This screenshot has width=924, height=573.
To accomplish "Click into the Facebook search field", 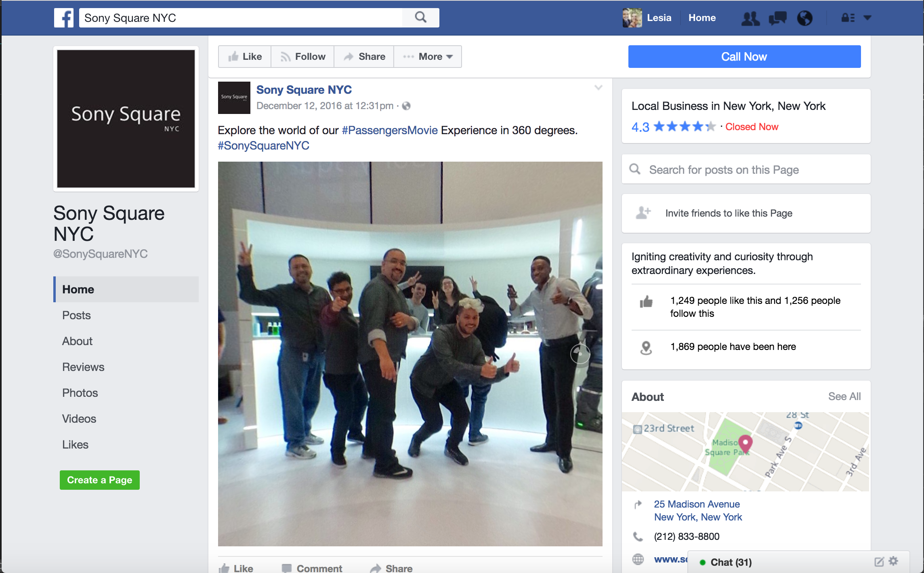I will [x=241, y=18].
